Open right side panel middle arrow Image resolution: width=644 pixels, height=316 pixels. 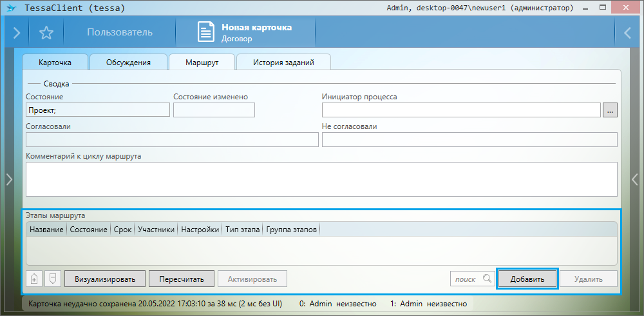635,180
